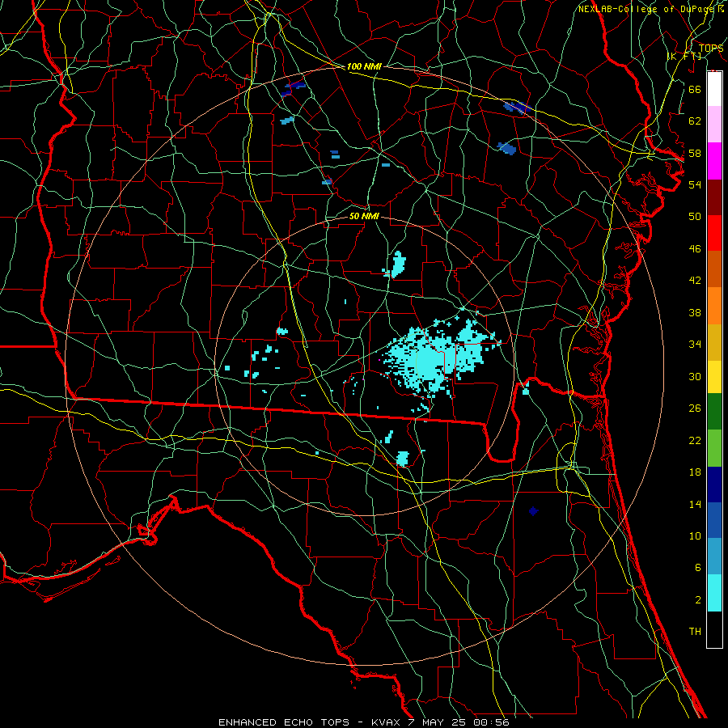Click the '2' legend value

[698, 600]
